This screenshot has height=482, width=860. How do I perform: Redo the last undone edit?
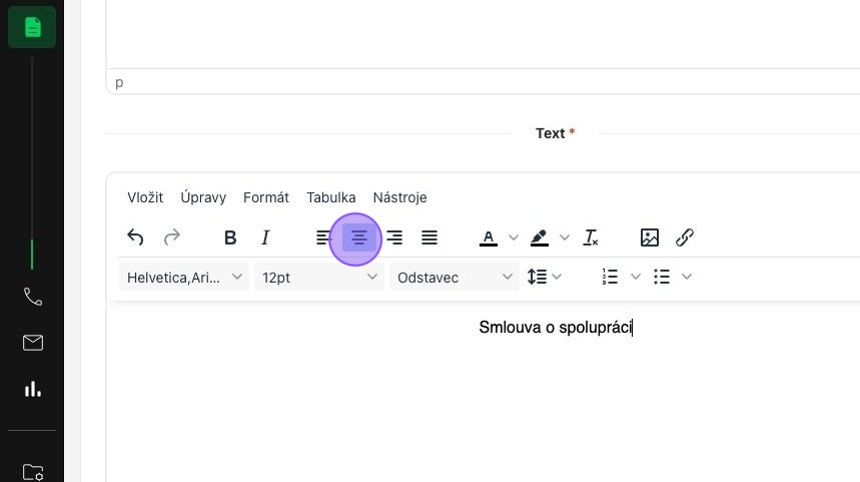(x=172, y=237)
